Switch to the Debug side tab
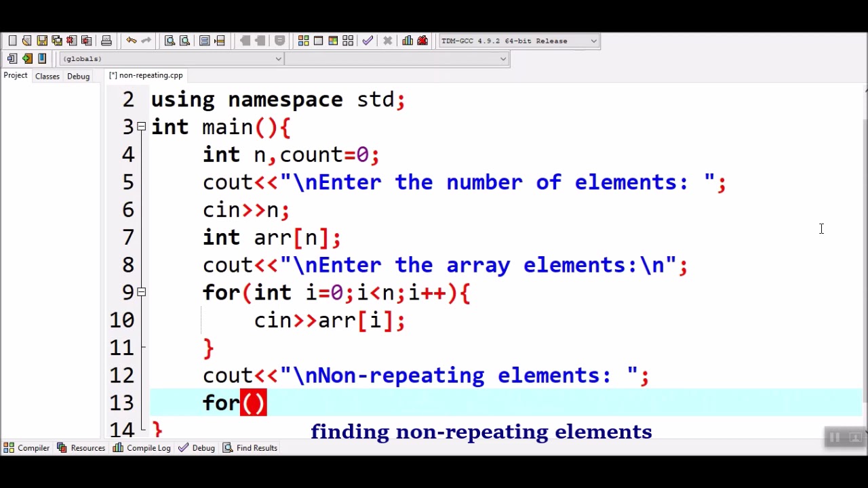 pos(78,76)
